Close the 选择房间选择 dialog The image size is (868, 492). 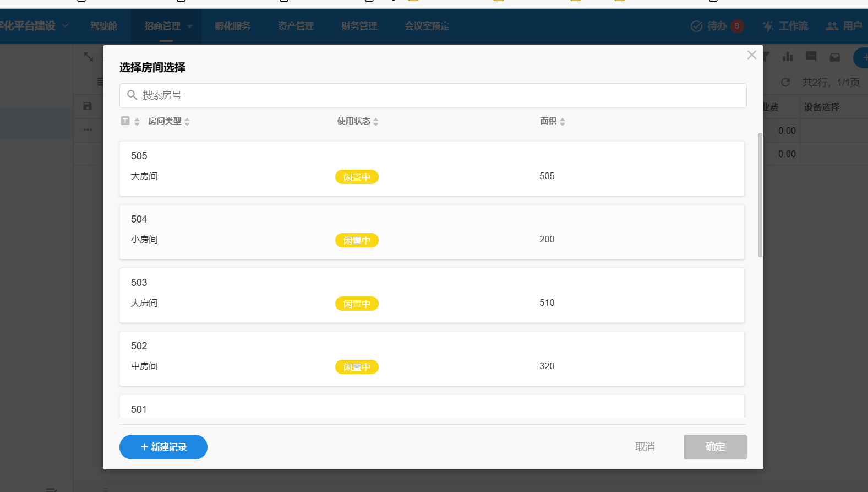751,55
